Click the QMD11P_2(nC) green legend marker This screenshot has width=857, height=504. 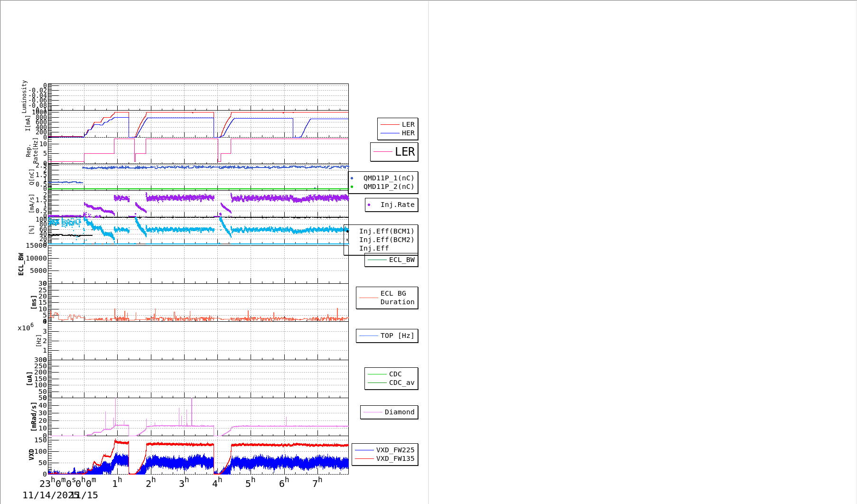[352, 187]
